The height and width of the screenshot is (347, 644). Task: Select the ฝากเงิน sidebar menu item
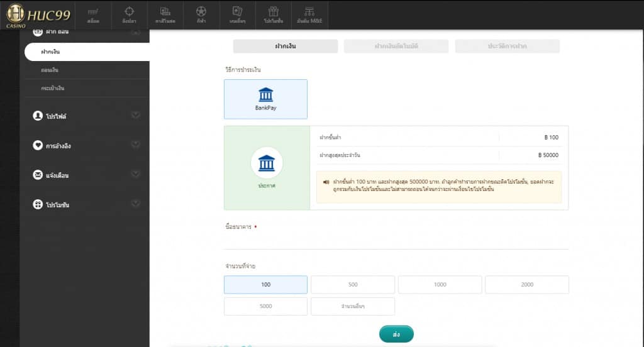tap(87, 52)
